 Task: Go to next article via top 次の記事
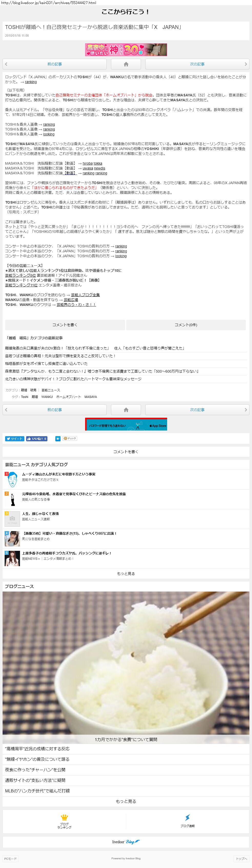[x=197, y=64]
